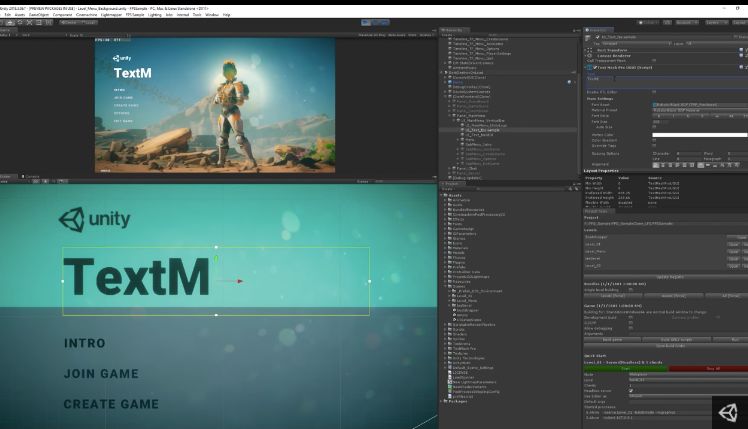The image size is (748, 429).
Task: Click the red Stop All button
Action: pos(708,368)
